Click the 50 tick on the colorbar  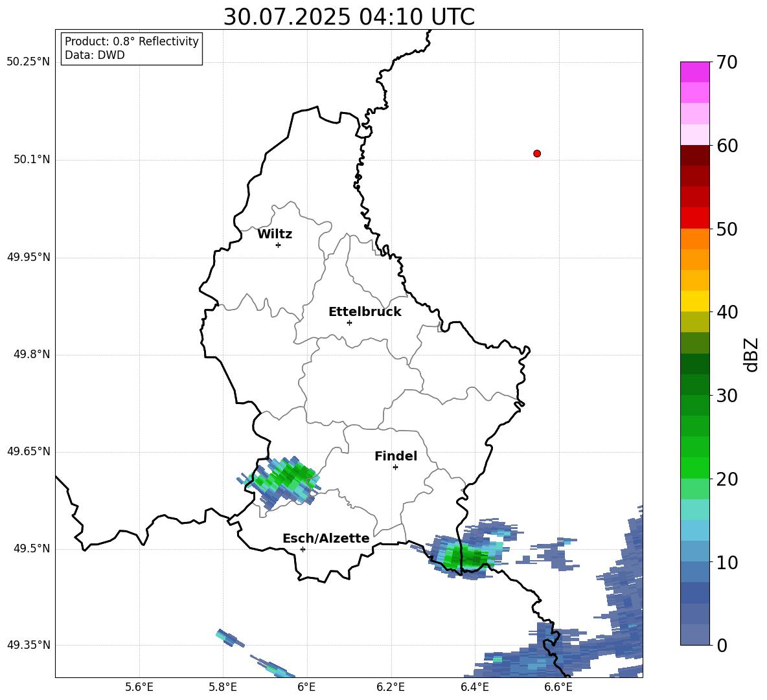coord(727,229)
